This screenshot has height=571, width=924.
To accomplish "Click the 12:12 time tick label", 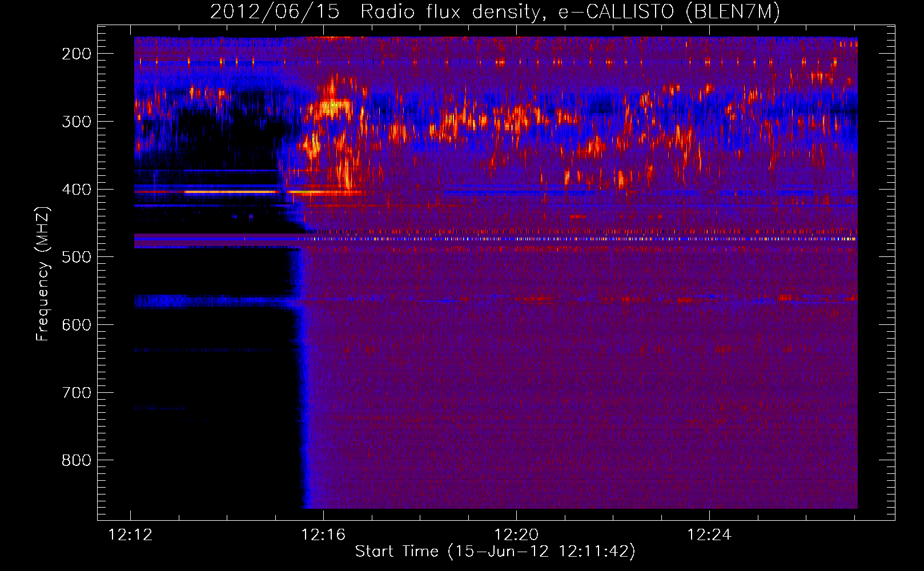I will pyautogui.click(x=131, y=535).
